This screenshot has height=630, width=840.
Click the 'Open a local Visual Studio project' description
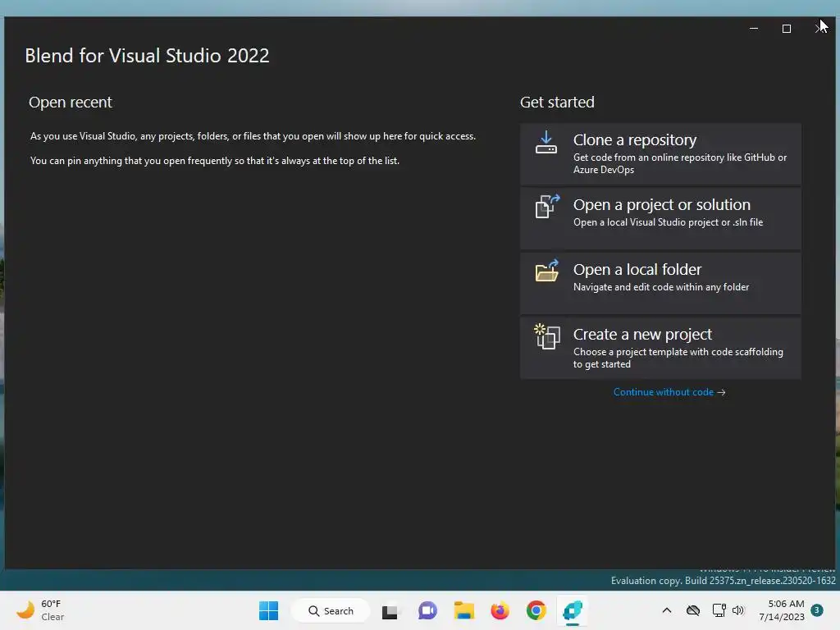coord(668,222)
